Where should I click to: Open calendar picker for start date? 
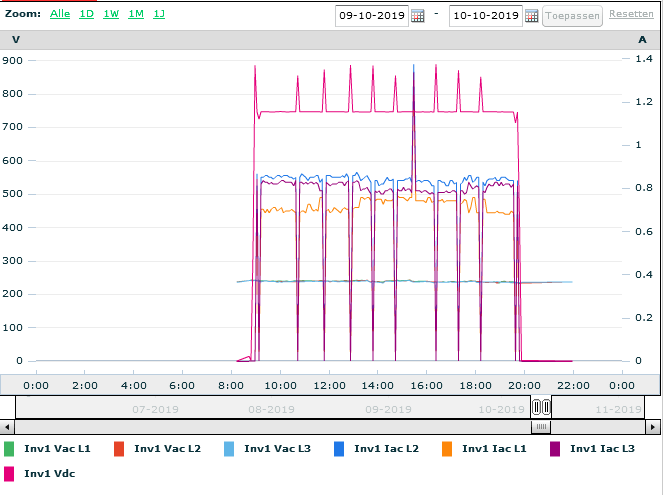coord(418,16)
